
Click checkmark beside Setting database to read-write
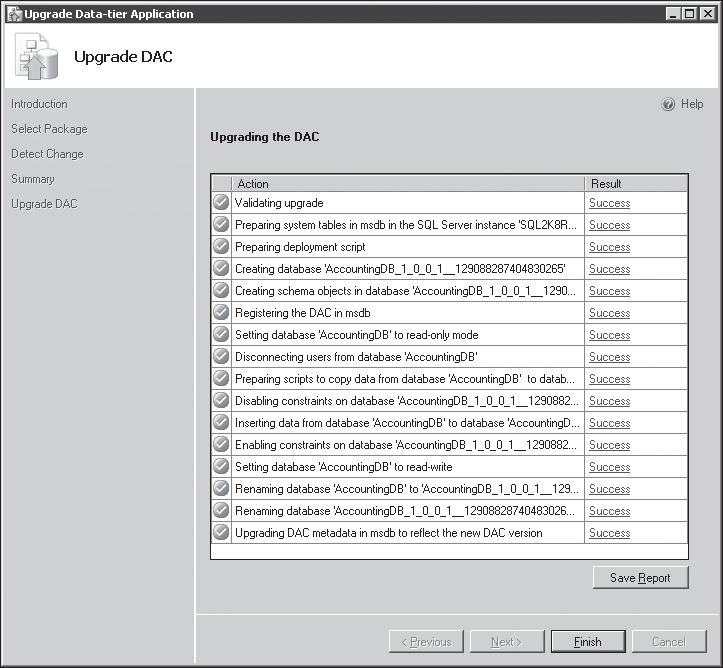(x=221, y=466)
